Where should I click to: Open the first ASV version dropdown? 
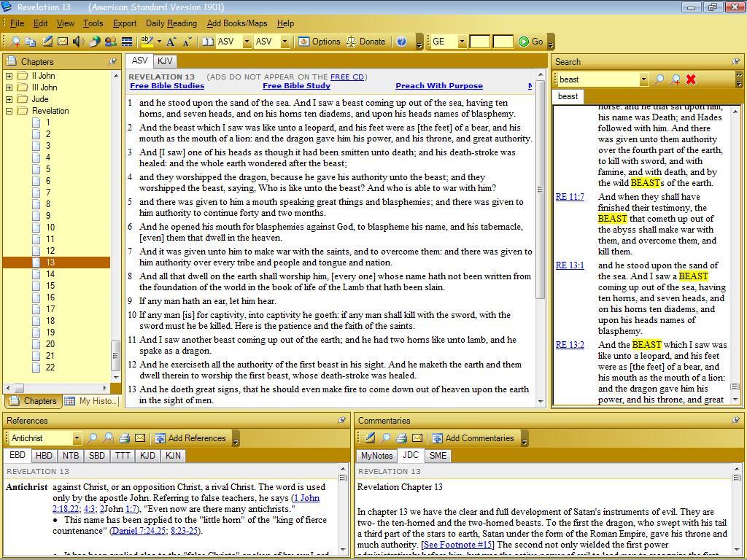[247, 42]
